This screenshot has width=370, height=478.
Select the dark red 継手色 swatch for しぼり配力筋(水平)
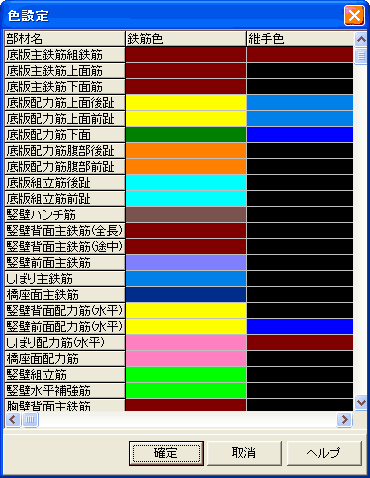300,343
